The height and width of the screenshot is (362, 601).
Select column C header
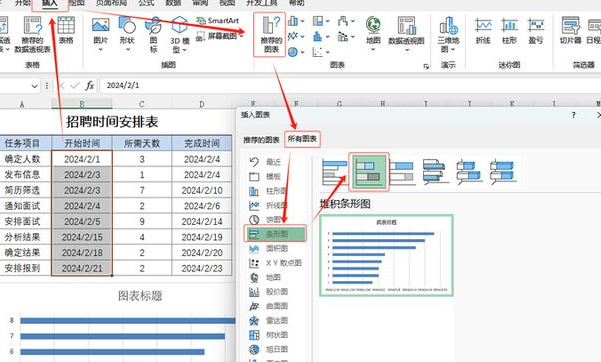pos(142,104)
